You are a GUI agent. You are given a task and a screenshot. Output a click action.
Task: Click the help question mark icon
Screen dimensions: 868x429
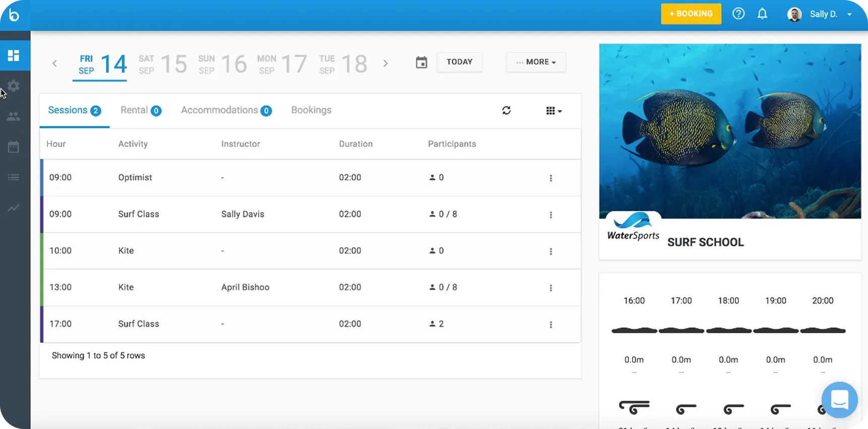click(x=738, y=14)
